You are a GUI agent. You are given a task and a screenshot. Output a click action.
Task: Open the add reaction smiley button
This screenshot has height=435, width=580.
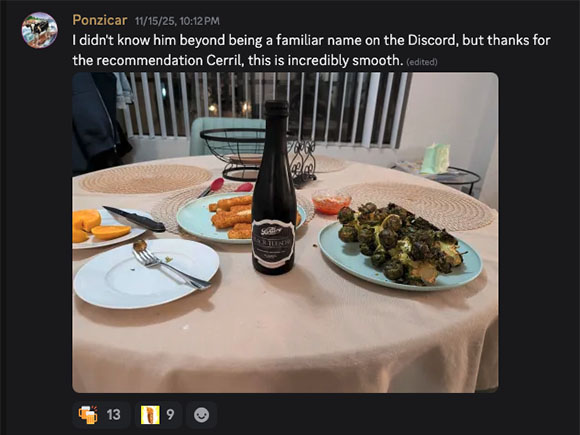(202, 415)
